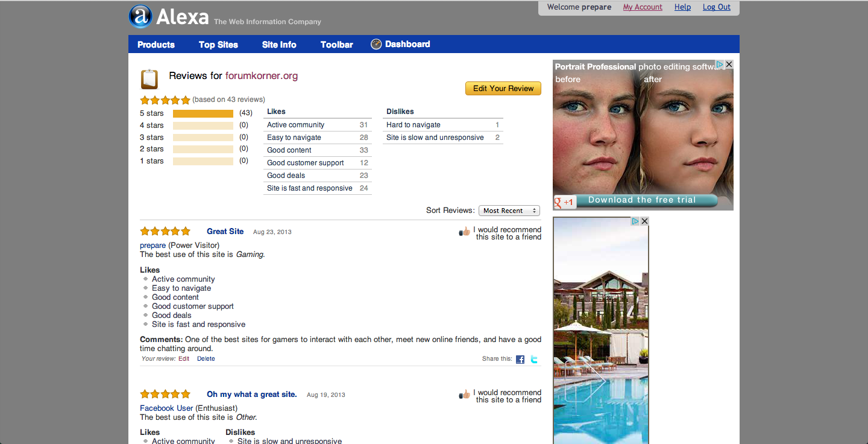Click '(based on 43 reviews)' text
This screenshot has height=444, width=868.
pos(229,100)
